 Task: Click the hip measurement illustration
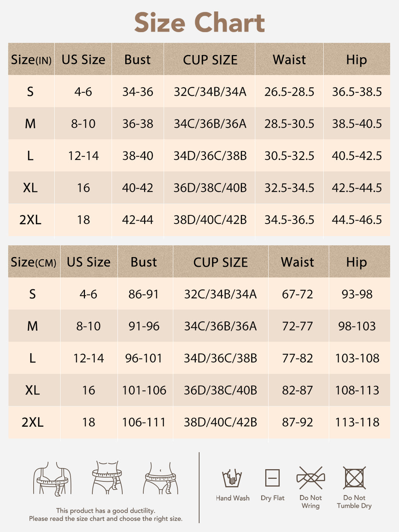(161, 478)
